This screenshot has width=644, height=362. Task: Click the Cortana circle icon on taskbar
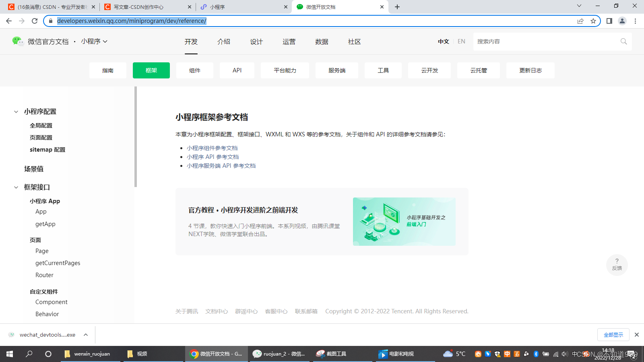48,354
